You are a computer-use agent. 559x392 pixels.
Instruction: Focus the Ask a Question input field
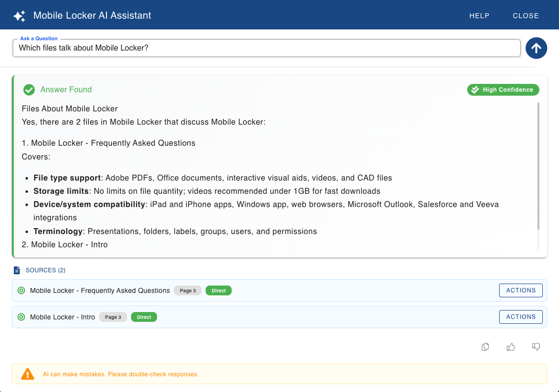(266, 48)
